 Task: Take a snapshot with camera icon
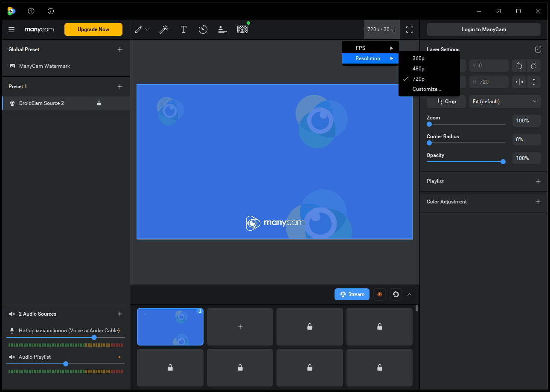(x=396, y=294)
